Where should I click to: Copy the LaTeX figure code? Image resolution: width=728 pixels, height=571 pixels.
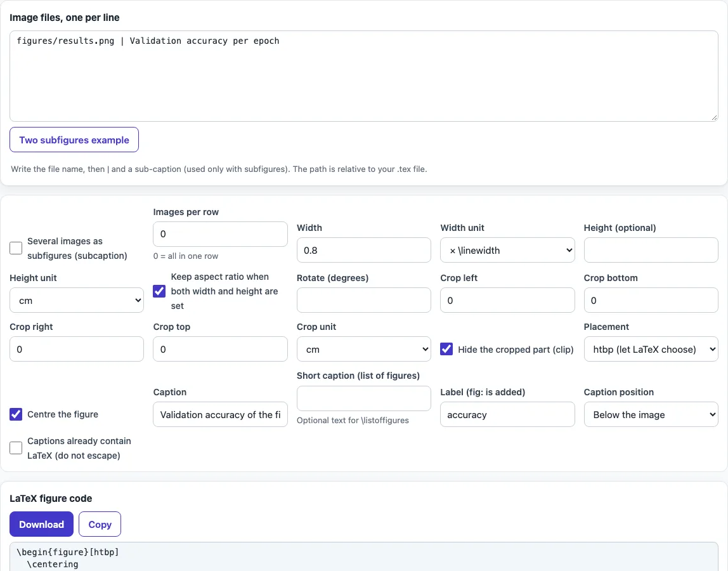[100, 524]
